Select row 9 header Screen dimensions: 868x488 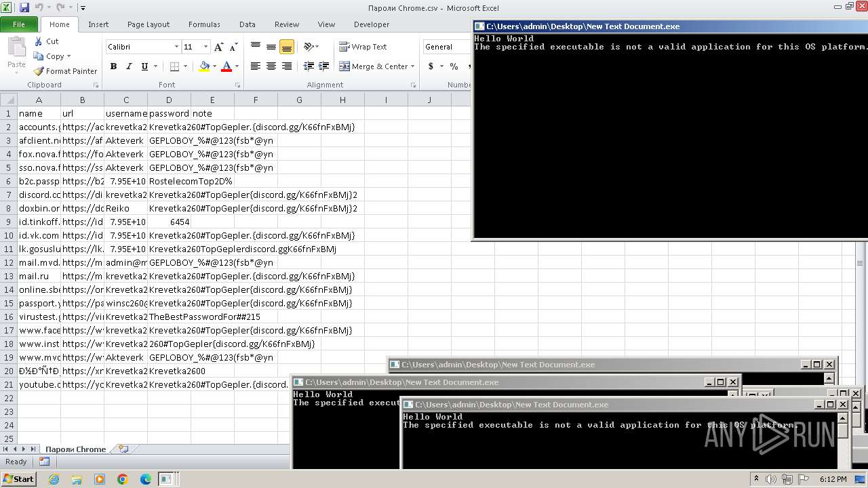(x=8, y=222)
